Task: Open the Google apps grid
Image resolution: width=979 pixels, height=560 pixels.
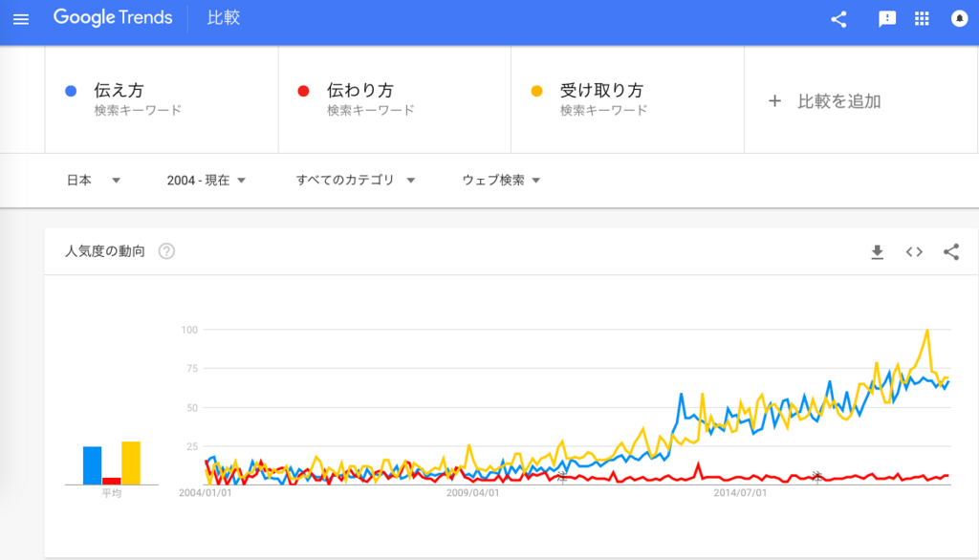Action: coord(922,19)
